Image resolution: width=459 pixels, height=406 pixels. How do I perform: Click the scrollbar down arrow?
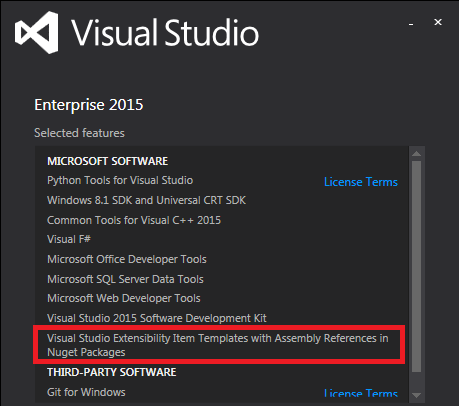[x=416, y=395]
